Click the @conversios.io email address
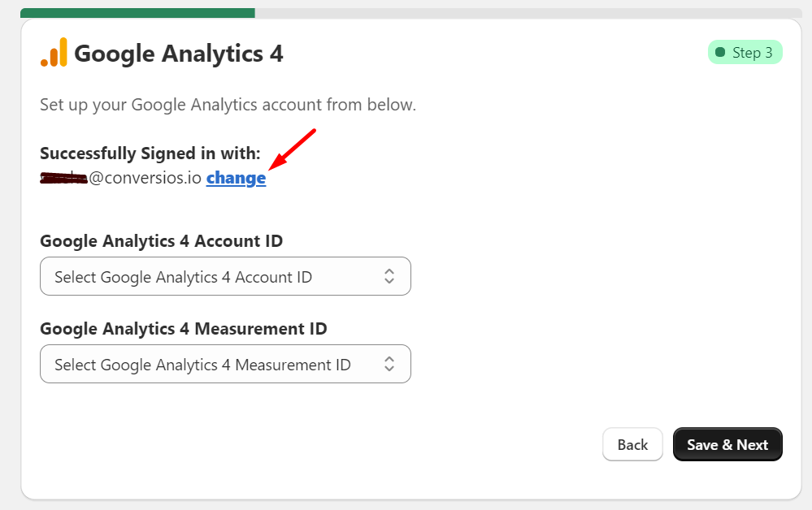Image resolution: width=812 pixels, height=510 pixels. coord(120,178)
